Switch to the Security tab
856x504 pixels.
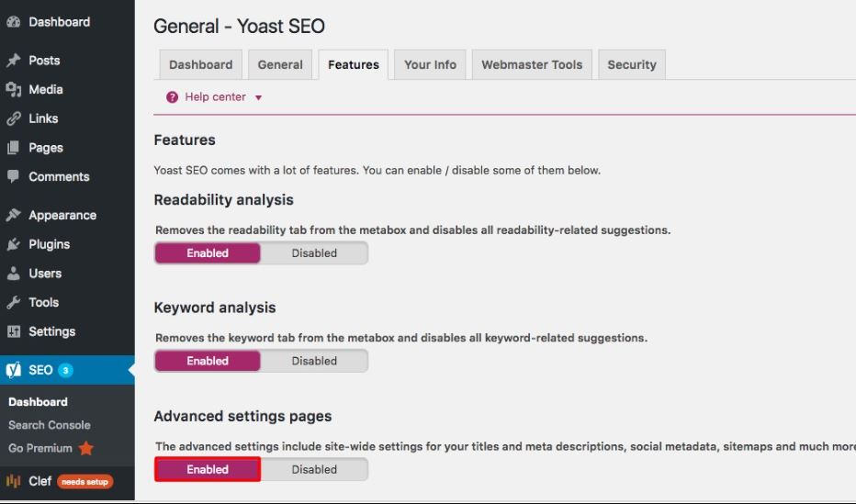coord(632,64)
